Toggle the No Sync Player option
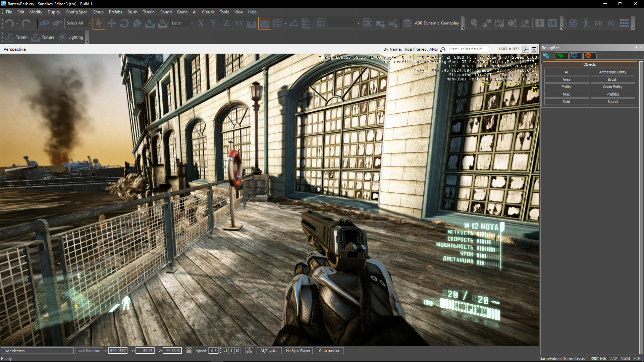Screen dimensions: 644x362 point(298,351)
